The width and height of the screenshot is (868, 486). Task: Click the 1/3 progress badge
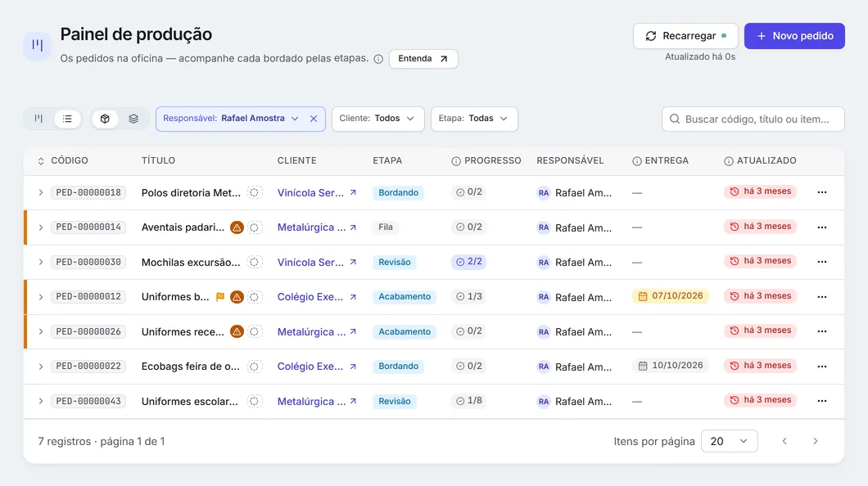pyautogui.click(x=469, y=296)
